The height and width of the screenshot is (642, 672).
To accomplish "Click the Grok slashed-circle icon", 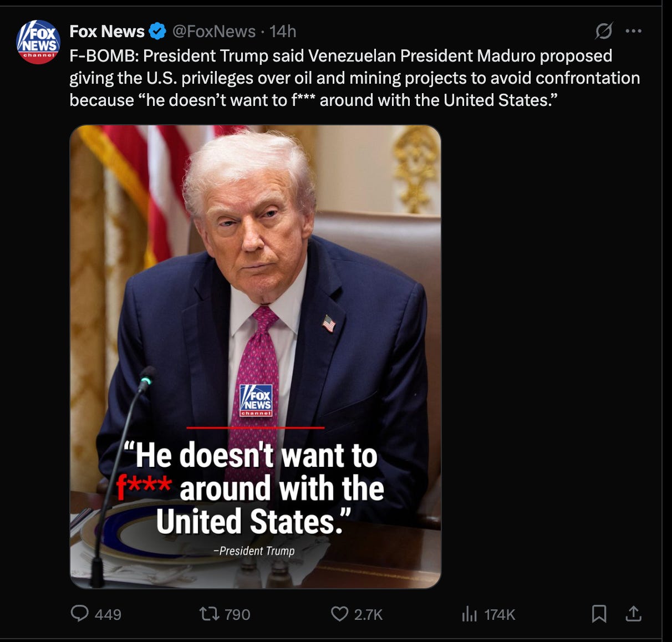I will (604, 31).
